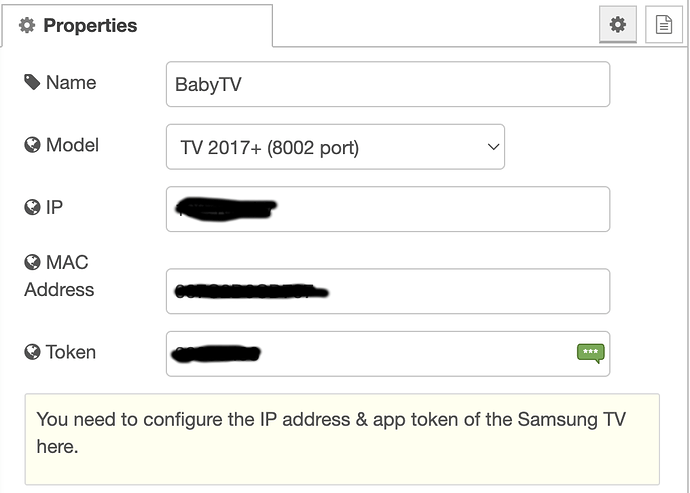Click the Token label text
This screenshot has height=493, width=690.
click(x=71, y=352)
